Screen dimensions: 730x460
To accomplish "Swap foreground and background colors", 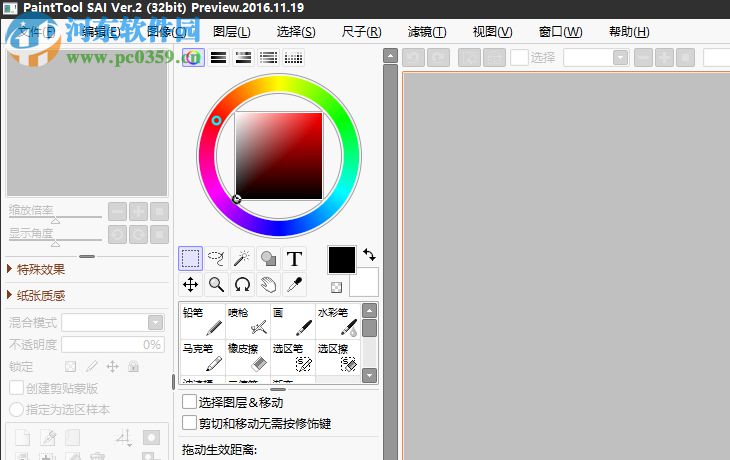I will click(x=370, y=255).
